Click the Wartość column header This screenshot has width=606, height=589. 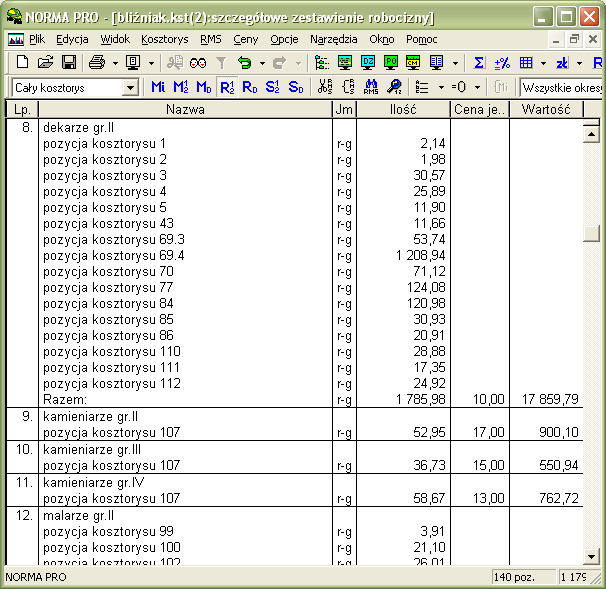[x=545, y=109]
